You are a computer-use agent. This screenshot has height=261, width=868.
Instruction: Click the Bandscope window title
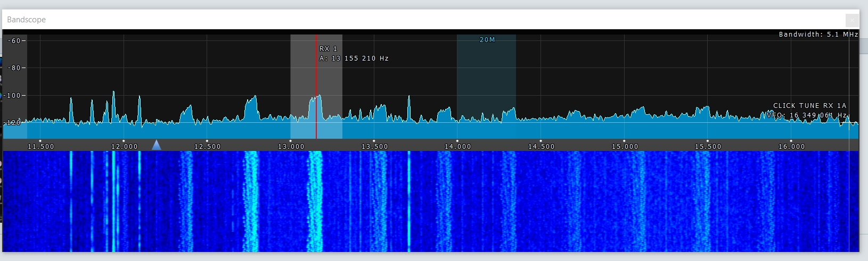click(27, 20)
